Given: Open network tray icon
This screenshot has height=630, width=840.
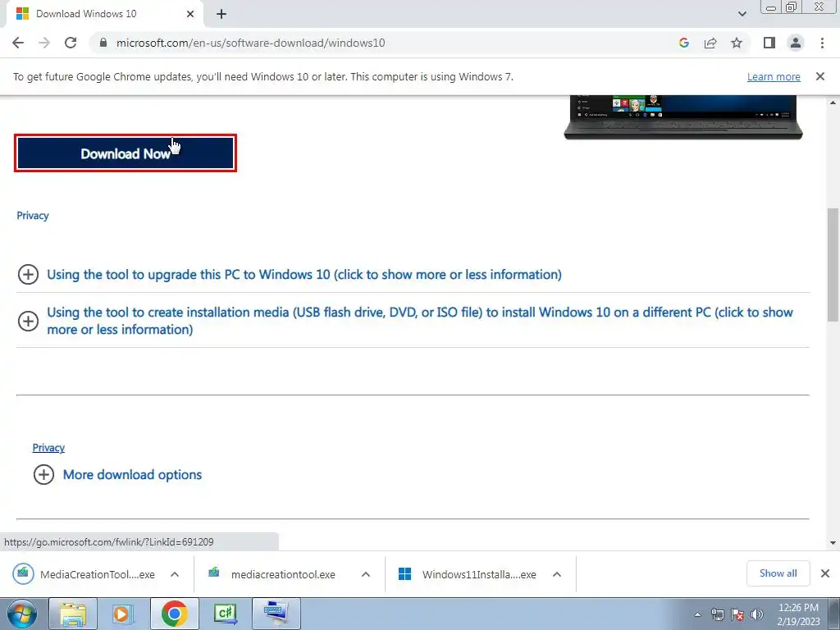Looking at the screenshot, I should [717, 614].
